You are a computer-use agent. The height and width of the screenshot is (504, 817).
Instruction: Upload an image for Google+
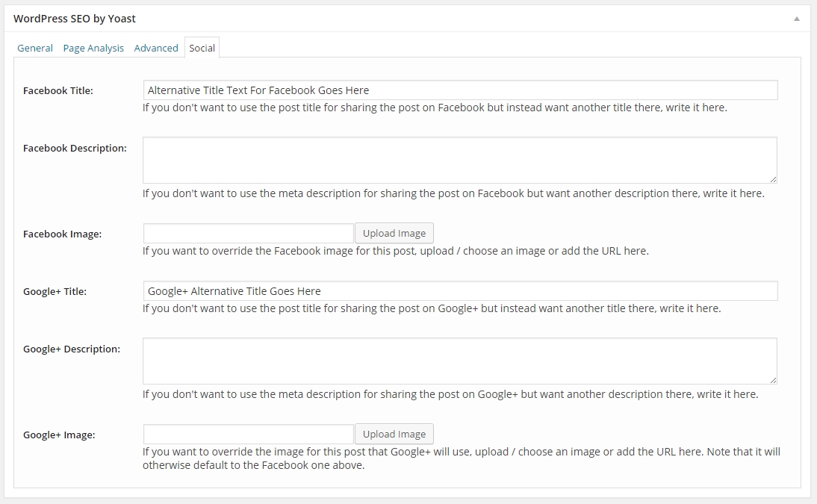click(394, 434)
